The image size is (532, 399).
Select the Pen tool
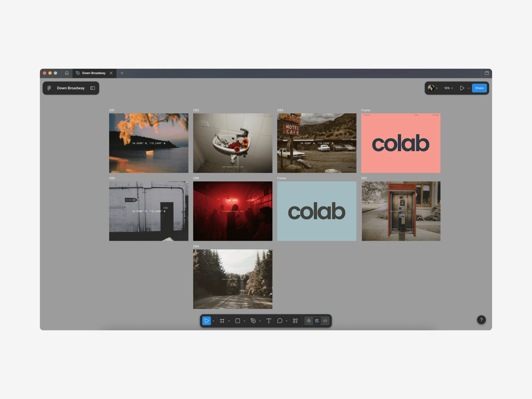253,321
